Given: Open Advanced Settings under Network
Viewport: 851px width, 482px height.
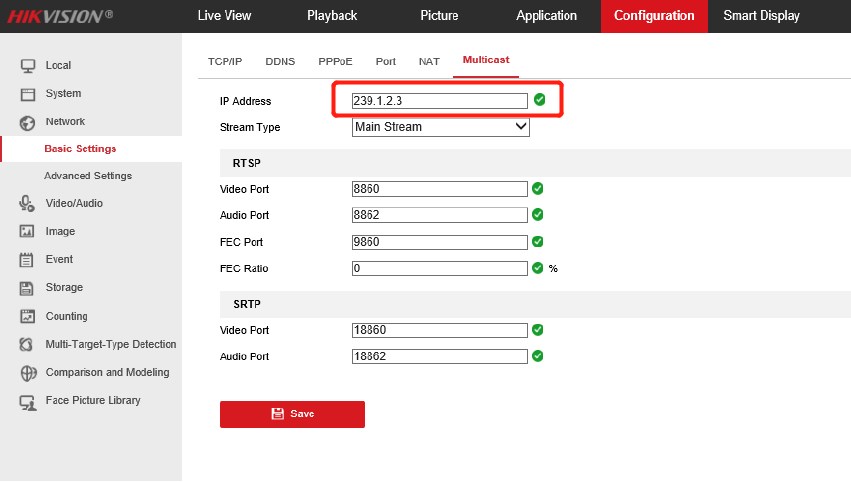Looking at the screenshot, I should point(88,176).
